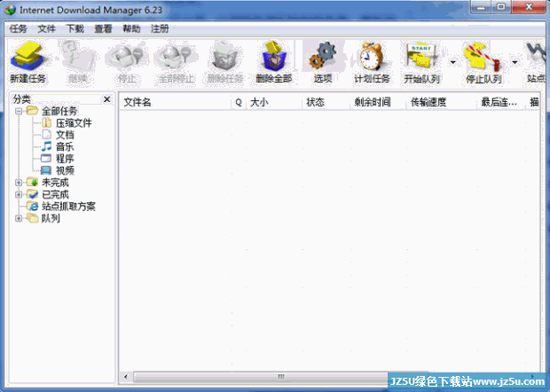550x392 pixels.
Task: Open the 注册 menu
Action: 160,28
